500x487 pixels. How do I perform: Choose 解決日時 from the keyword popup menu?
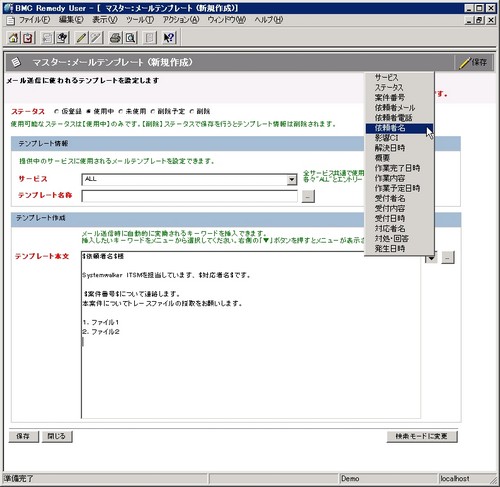399,148
